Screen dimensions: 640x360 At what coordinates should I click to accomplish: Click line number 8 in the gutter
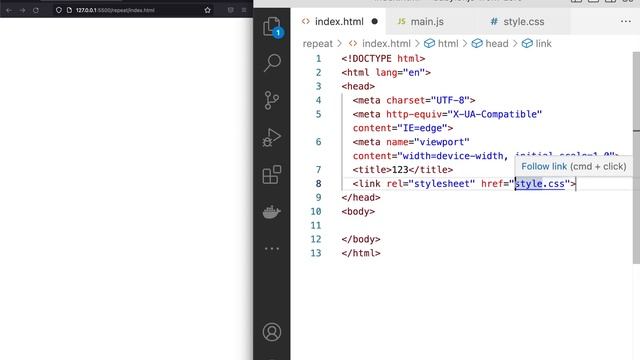pyautogui.click(x=318, y=184)
